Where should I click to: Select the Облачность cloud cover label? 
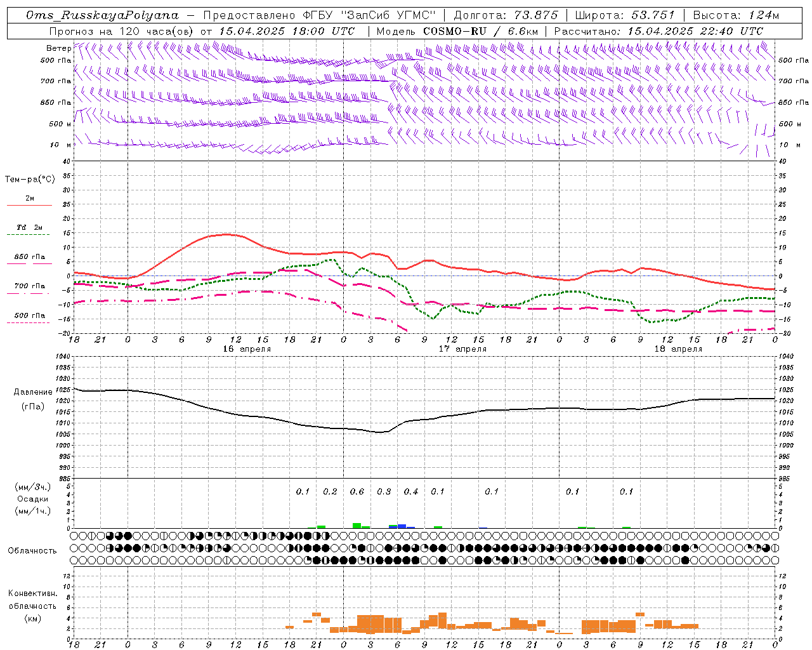(x=32, y=550)
